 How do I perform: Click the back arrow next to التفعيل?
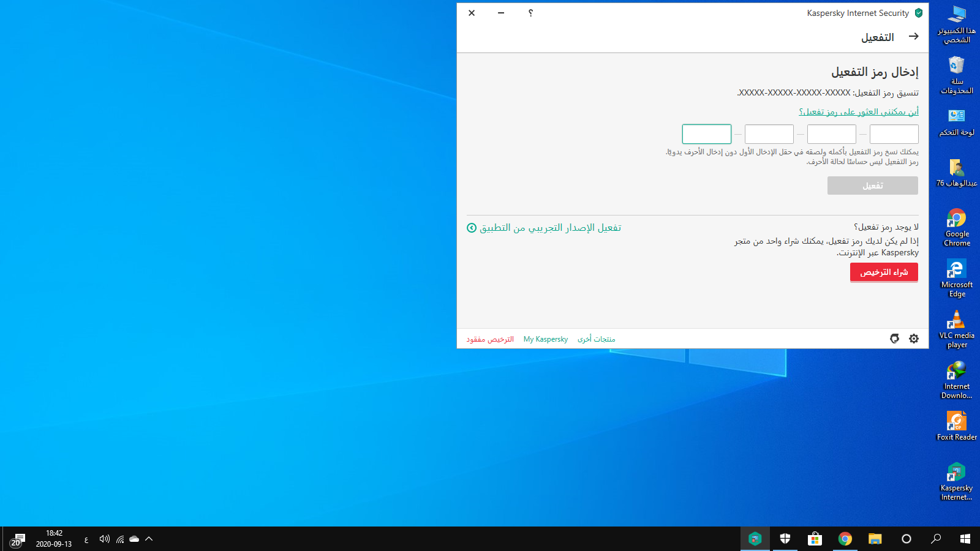[913, 37]
